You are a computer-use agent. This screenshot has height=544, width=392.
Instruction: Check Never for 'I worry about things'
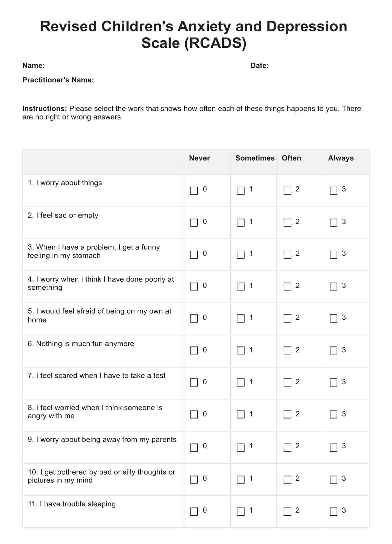point(194,191)
